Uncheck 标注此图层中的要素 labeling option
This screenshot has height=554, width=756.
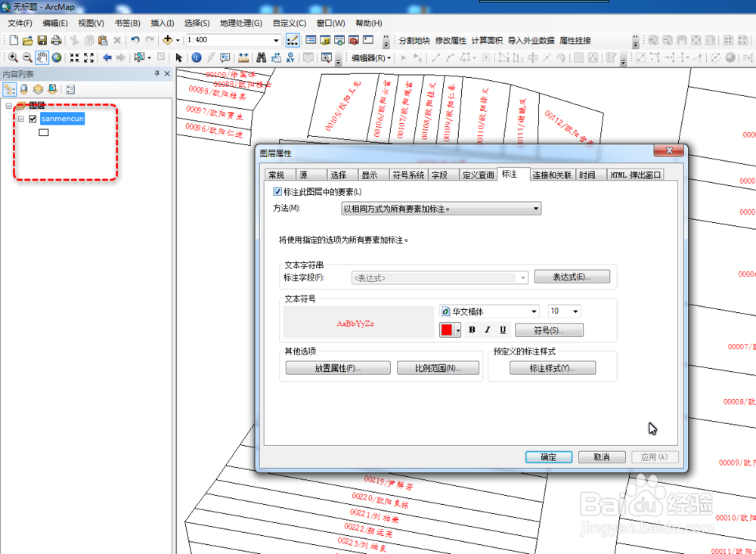[277, 191]
